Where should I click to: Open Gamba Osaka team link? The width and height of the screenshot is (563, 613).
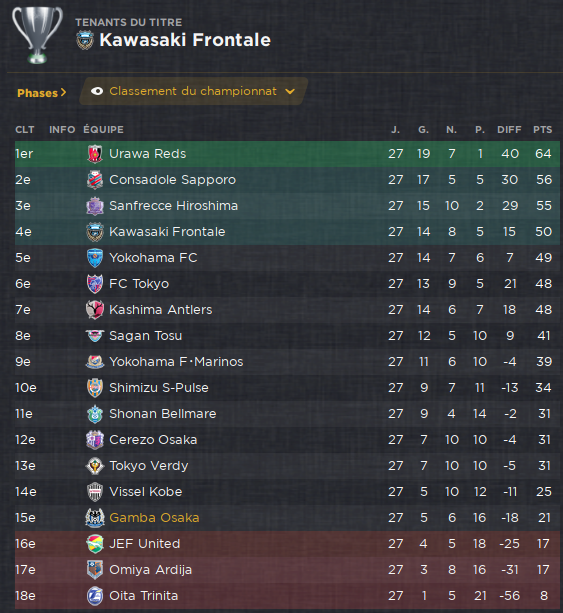[x=154, y=518]
